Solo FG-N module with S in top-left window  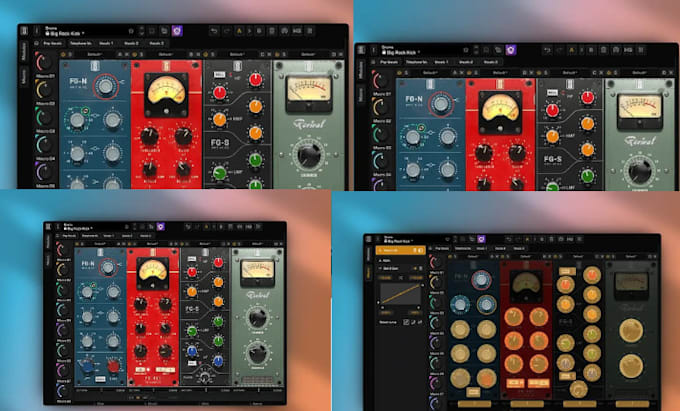[70, 54]
